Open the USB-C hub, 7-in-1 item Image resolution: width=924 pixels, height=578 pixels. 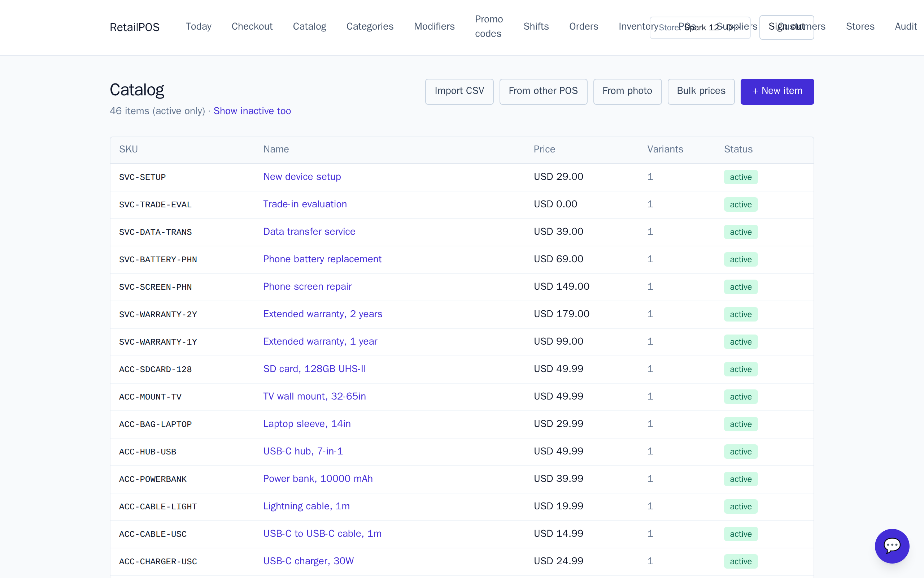tap(303, 452)
